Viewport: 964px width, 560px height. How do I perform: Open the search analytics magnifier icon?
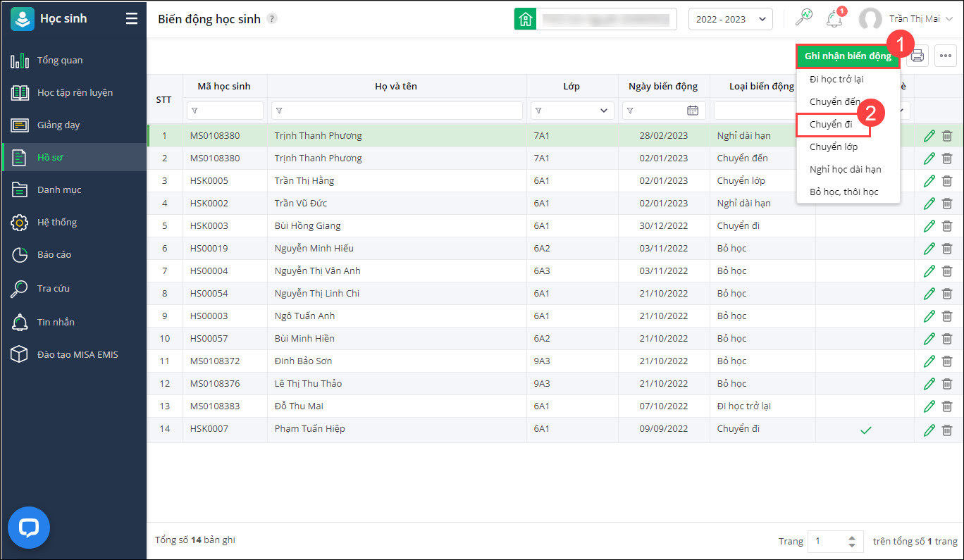click(x=803, y=18)
